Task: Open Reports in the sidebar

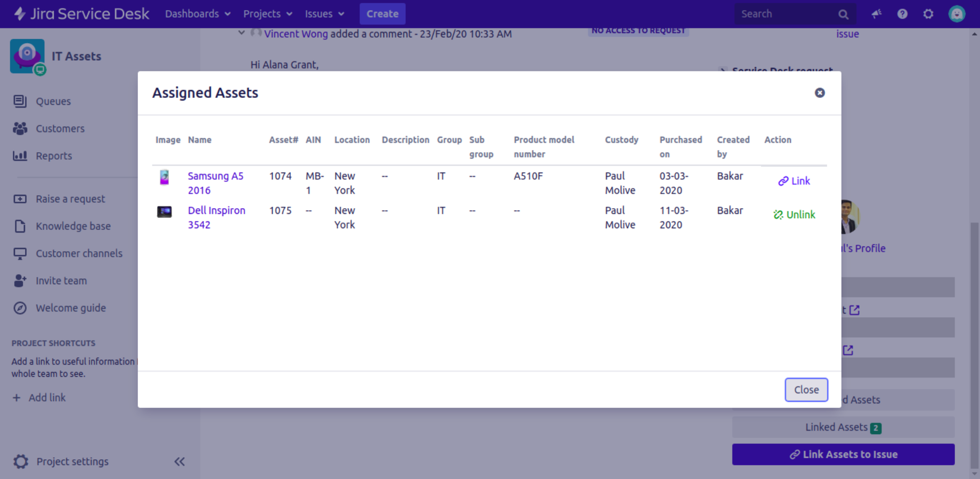Action: [x=54, y=155]
